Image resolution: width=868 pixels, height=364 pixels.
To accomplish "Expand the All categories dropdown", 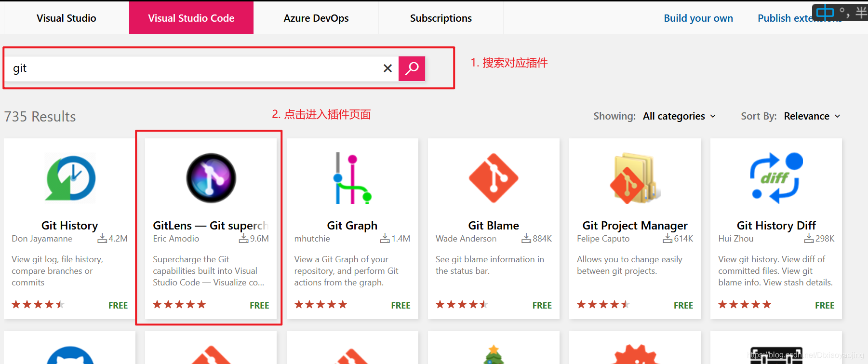I will click(x=679, y=116).
